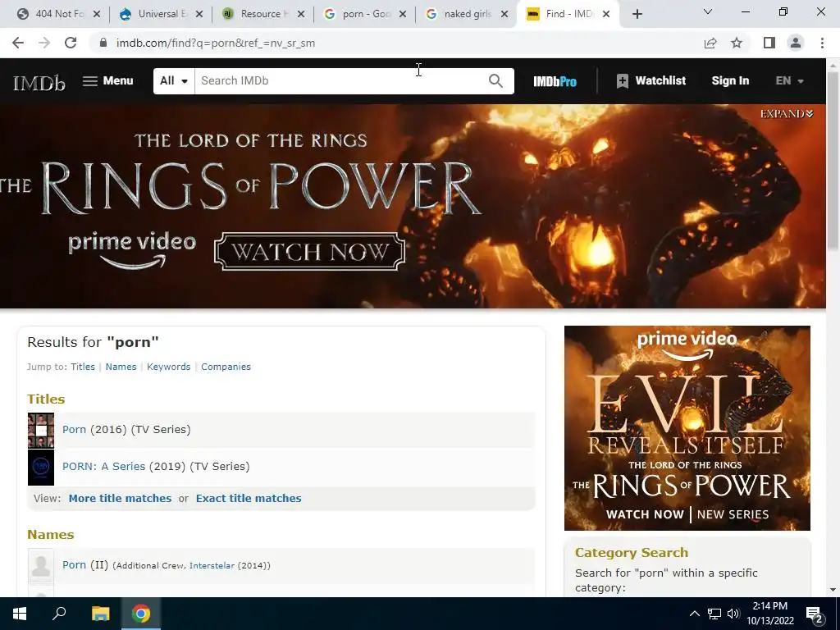The height and width of the screenshot is (630, 840).
Task: Open the notifications center icon
Action: [x=814, y=614]
